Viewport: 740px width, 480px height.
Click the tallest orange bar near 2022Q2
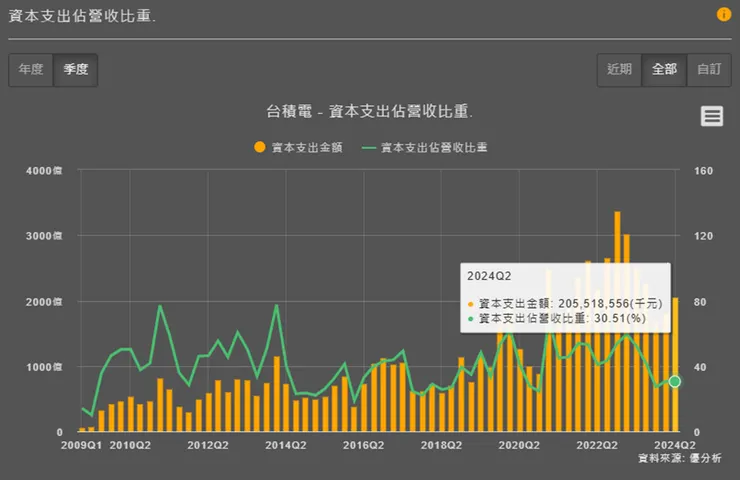[617, 321]
